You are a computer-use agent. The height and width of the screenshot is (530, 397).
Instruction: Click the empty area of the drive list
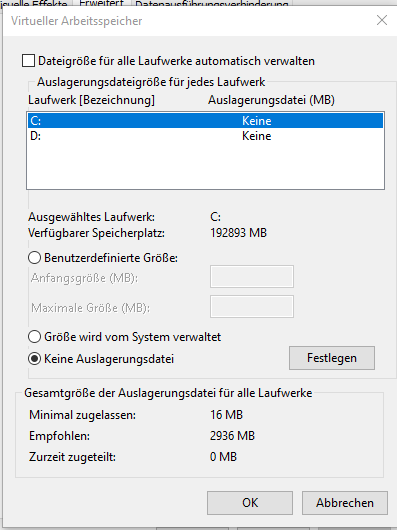pyautogui.click(x=205, y=166)
